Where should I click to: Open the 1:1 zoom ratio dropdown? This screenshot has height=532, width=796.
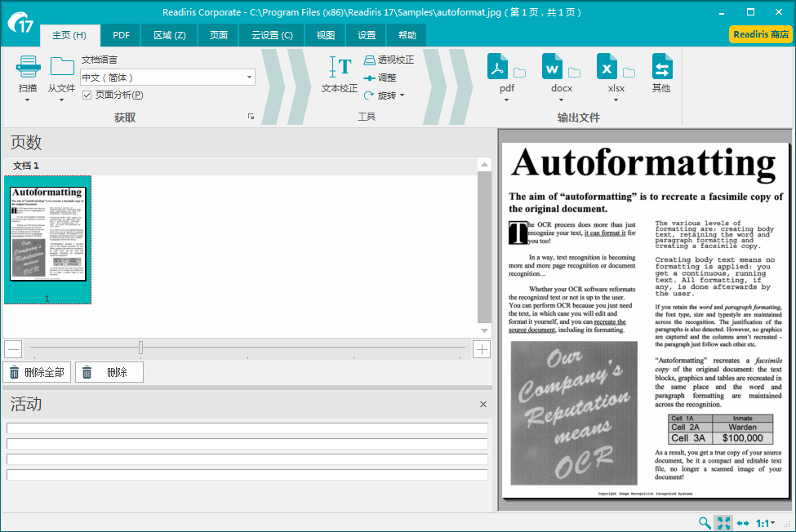pos(766,523)
